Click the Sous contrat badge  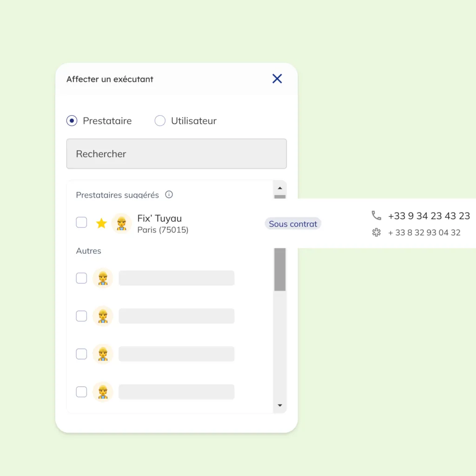pos(293,224)
